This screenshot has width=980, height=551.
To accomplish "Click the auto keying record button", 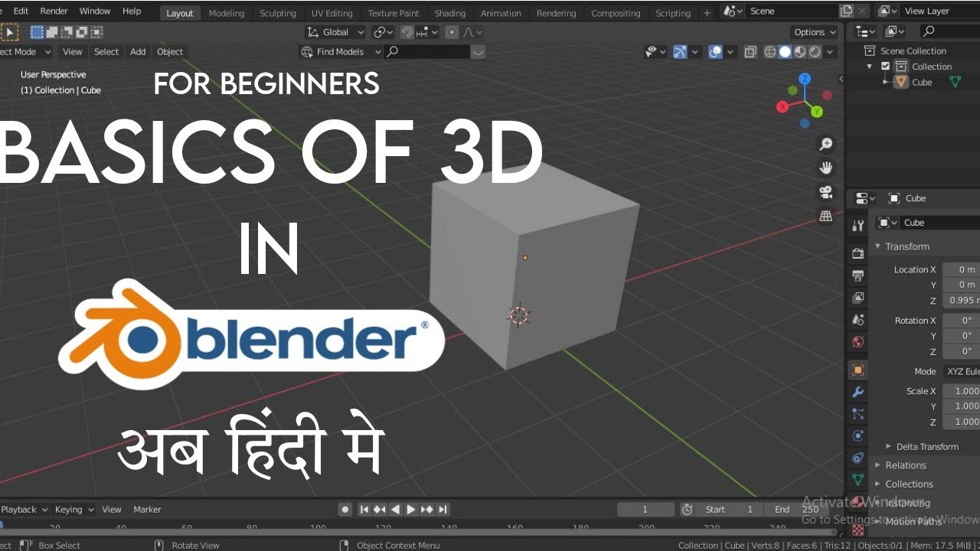I will coord(345,510).
